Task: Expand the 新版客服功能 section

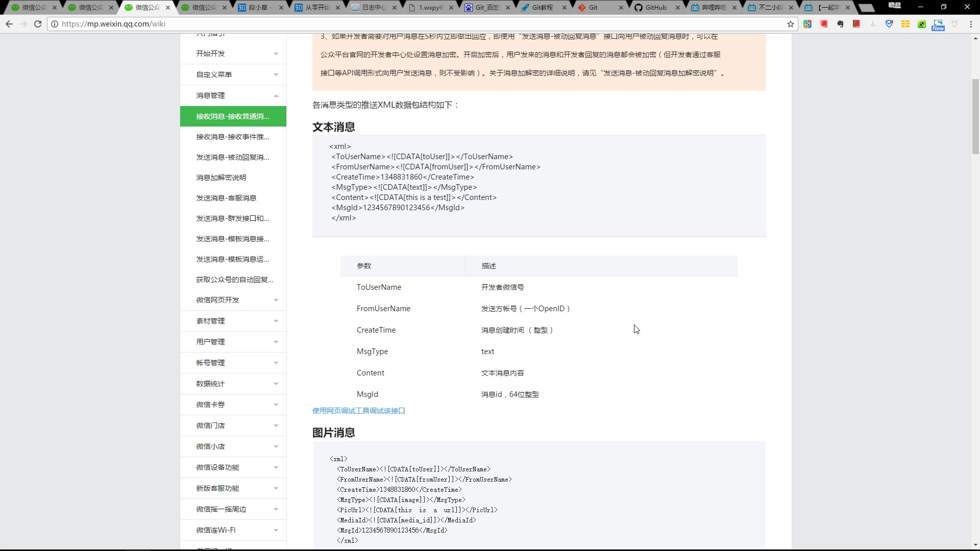Action: pyautogui.click(x=233, y=488)
